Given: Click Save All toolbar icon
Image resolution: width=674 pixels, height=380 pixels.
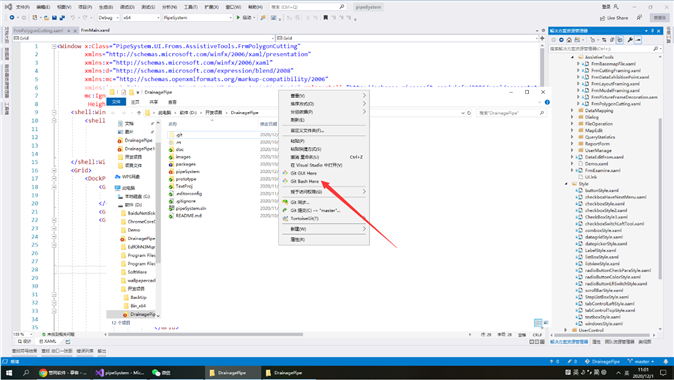Looking at the screenshot, I should (x=62, y=18).
